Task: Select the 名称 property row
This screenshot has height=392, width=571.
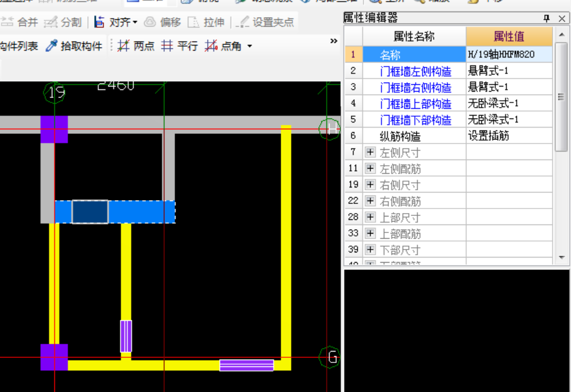Action: click(x=414, y=55)
